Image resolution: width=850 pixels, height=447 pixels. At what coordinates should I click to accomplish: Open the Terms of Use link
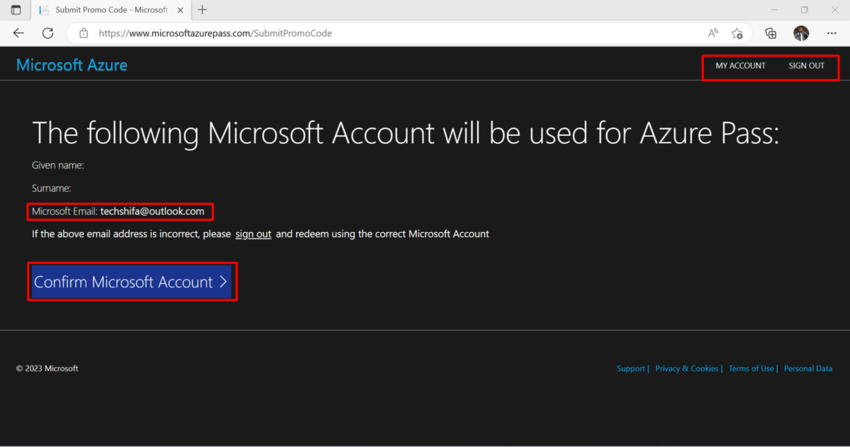(x=751, y=368)
